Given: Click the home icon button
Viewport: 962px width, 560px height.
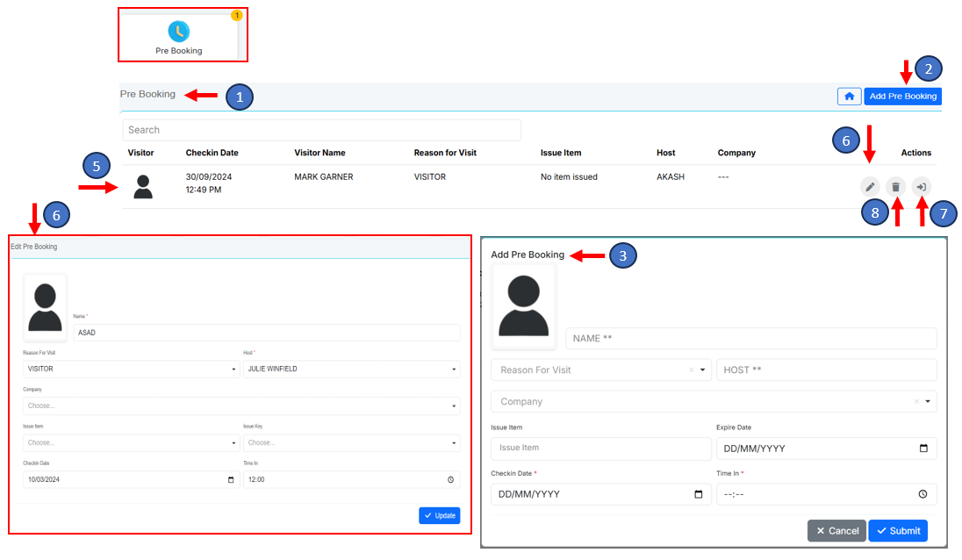Looking at the screenshot, I should pyautogui.click(x=849, y=97).
